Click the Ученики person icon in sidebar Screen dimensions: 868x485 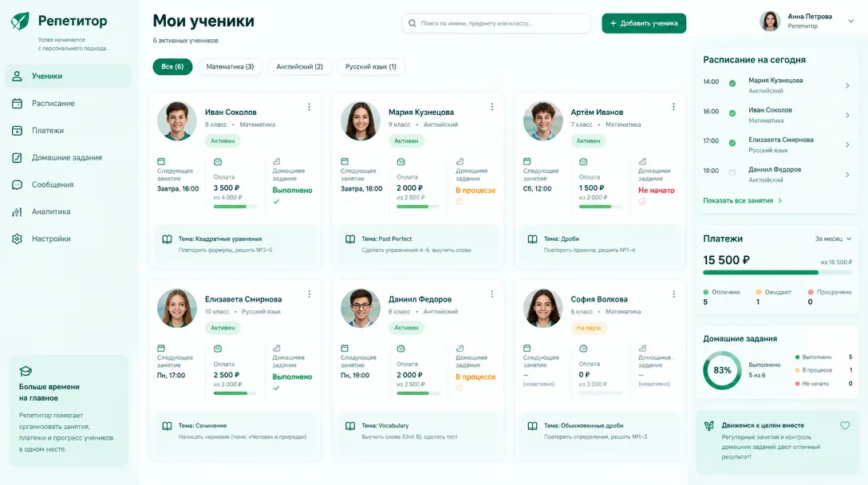click(x=18, y=76)
